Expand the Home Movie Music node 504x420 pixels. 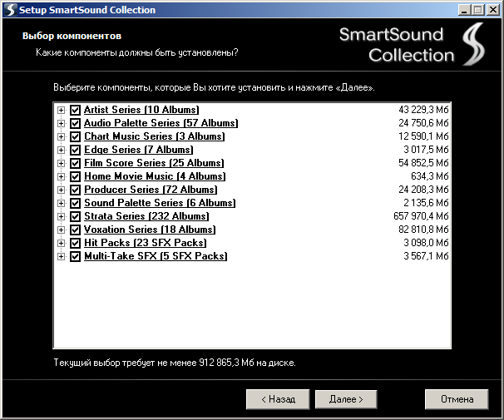click(x=61, y=177)
